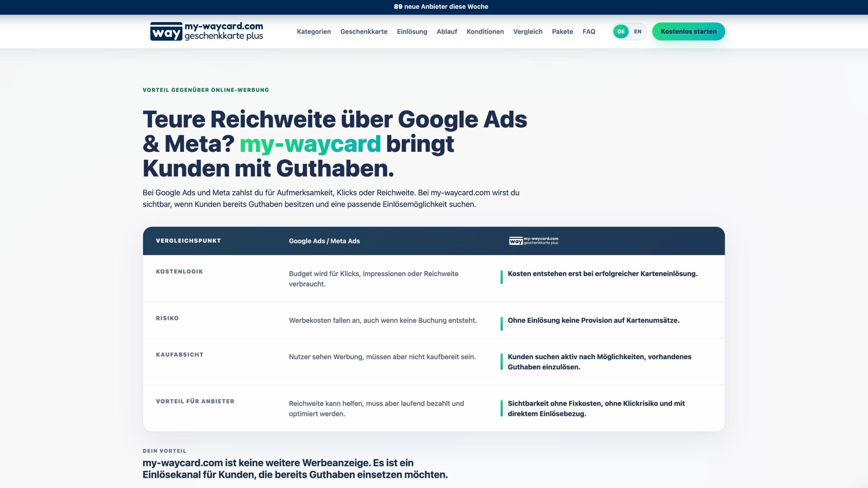Screen dimensions: 868x488
Task: Click the VERGLEICHSPUNKT column header
Action: 189,241
